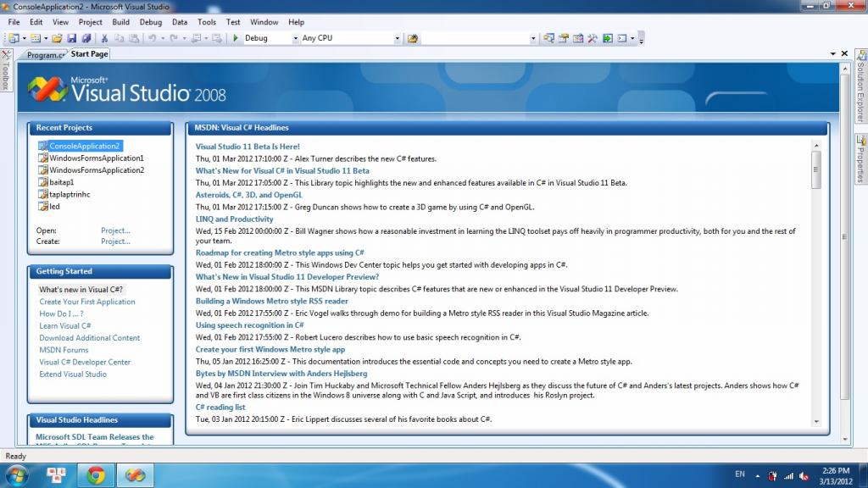
Task: Click the Start Page outer scroll down arrow
Action: click(x=845, y=440)
